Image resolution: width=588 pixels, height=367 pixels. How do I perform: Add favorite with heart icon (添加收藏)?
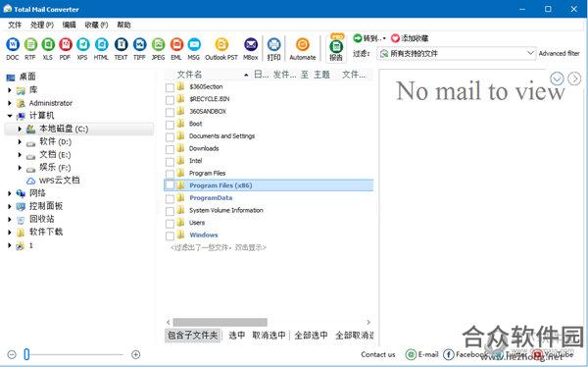click(x=395, y=38)
